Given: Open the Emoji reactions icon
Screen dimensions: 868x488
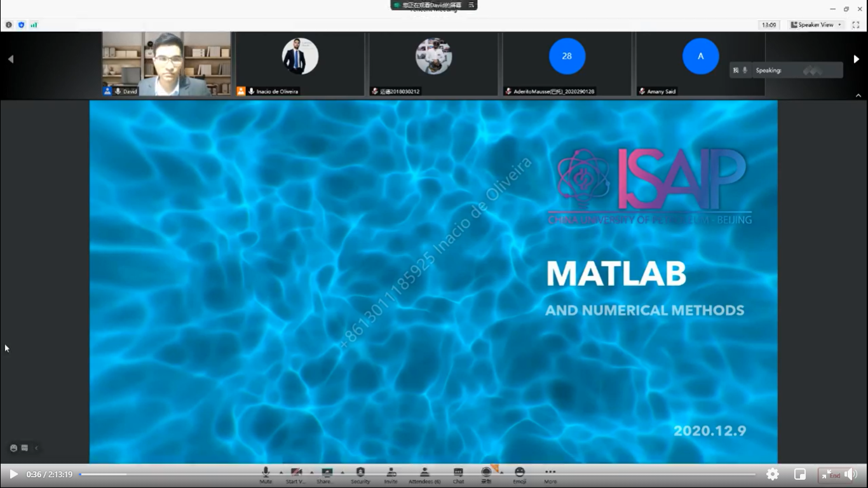Looking at the screenshot, I should [520, 473].
